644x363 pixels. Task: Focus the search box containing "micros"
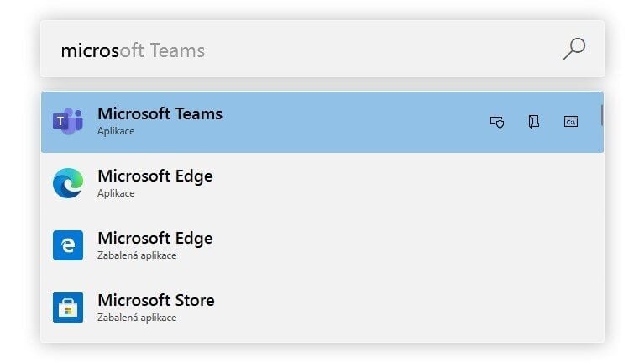pyautogui.click(x=302, y=50)
